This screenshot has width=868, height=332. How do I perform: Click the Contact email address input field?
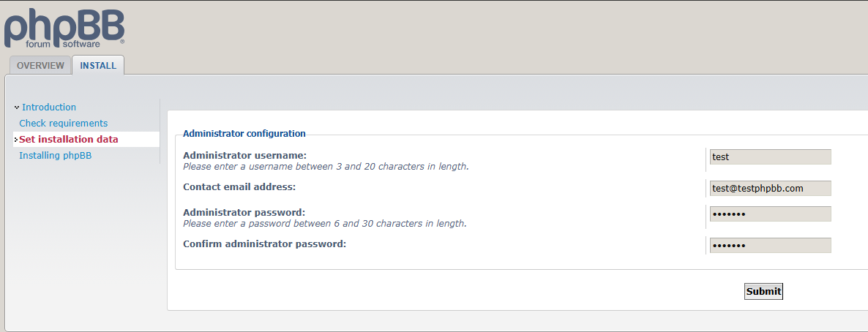pos(770,188)
